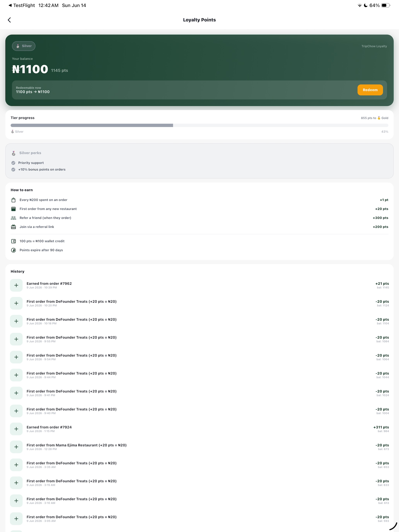The image size is (399, 532).
Task: Tap the '9 Jun 2026 · 1:15 PM' timestamp
Action: click(41, 431)
